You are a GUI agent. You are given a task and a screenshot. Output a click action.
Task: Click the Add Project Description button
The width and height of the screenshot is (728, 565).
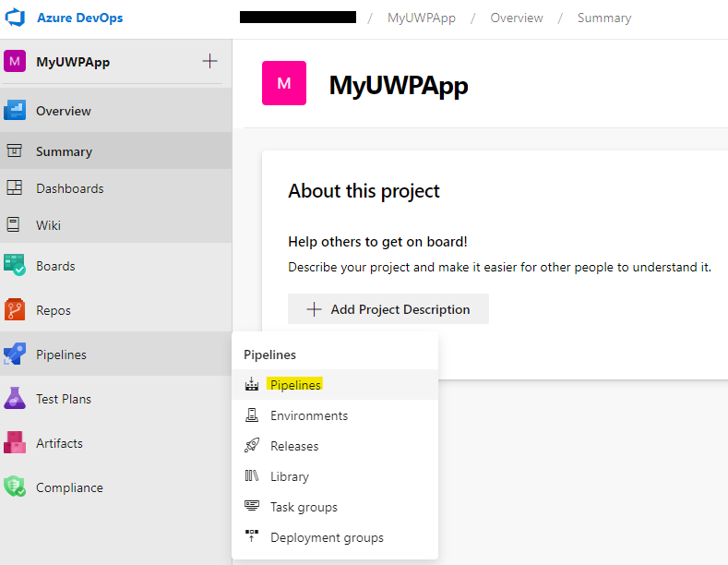pos(388,309)
